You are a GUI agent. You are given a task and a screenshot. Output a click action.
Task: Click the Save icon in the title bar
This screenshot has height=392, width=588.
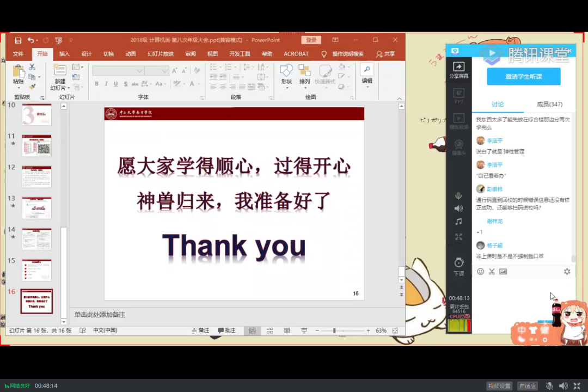18,40
